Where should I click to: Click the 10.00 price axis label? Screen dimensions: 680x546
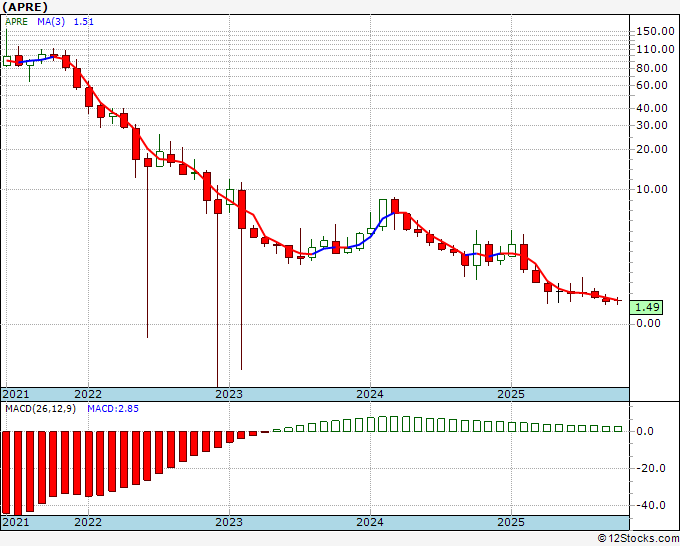click(x=652, y=189)
